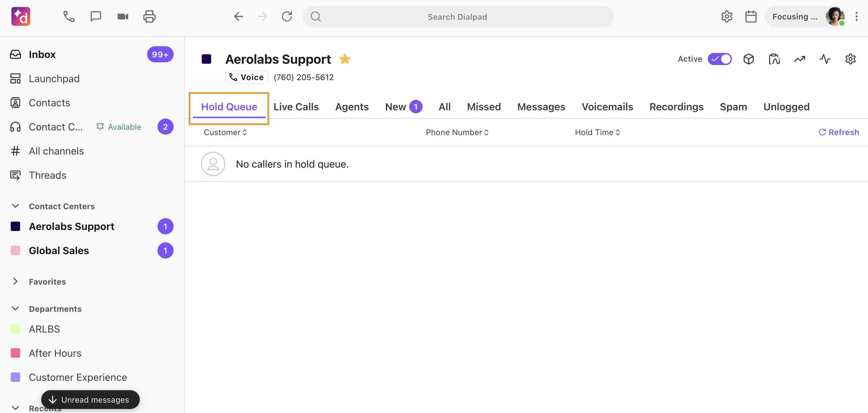
Task: Click the Dialpad logo icon
Action: tap(21, 16)
